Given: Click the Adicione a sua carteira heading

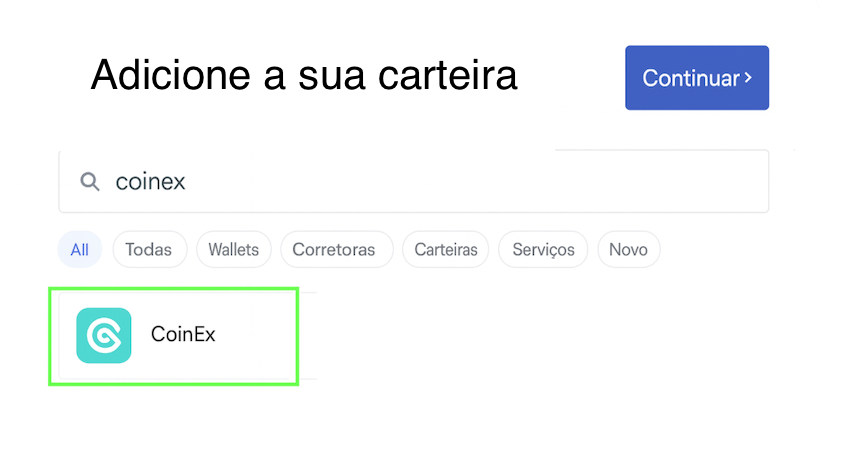Looking at the screenshot, I should coord(304,75).
